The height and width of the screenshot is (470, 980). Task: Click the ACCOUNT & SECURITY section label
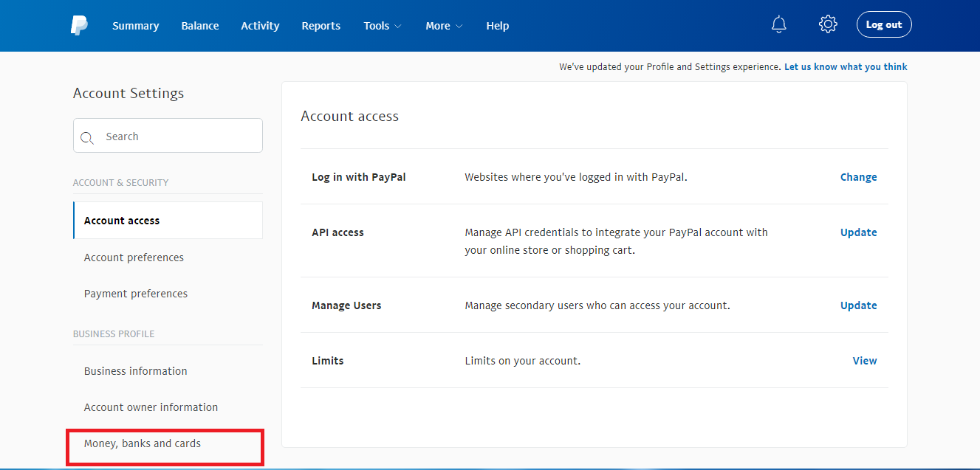120,182
